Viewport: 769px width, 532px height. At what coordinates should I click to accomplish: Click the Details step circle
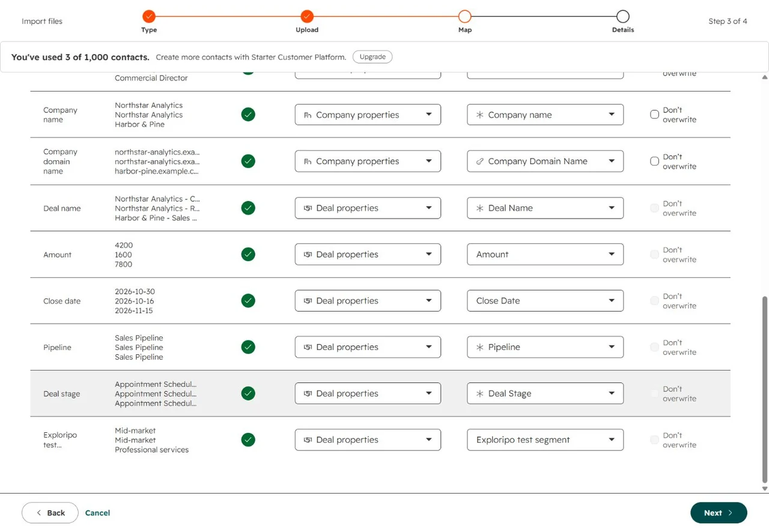click(623, 16)
